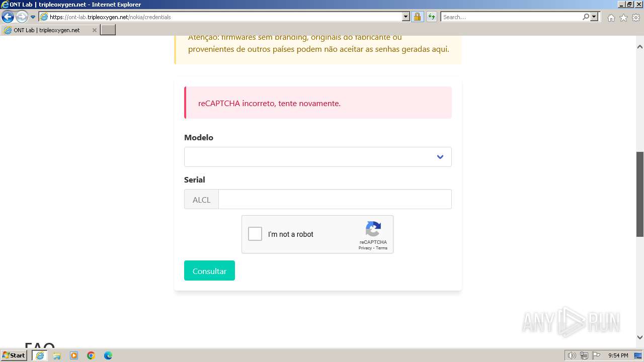Go back with the browser Back arrow

click(8, 17)
